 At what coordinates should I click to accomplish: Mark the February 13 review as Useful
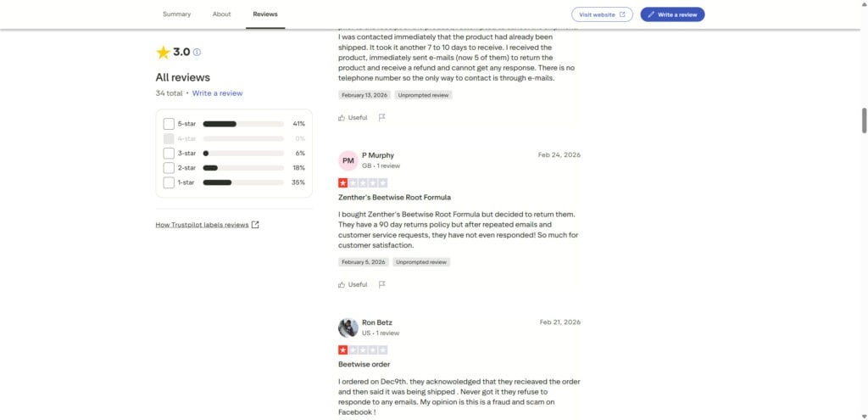pyautogui.click(x=353, y=117)
